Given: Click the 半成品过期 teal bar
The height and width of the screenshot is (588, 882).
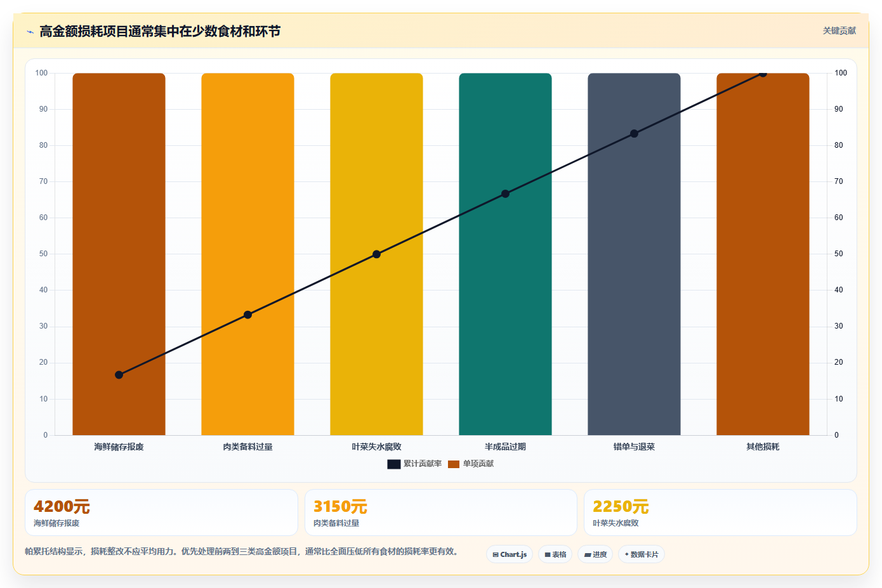Looking at the screenshot, I should tap(505, 254).
